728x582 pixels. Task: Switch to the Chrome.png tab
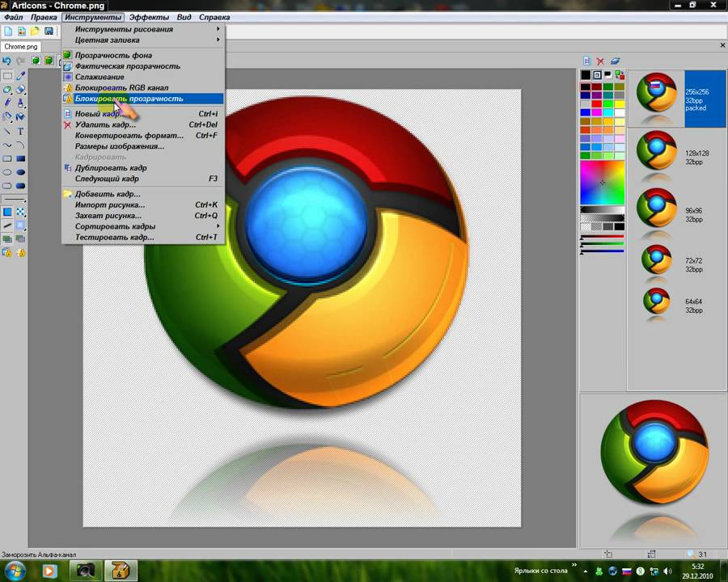pyautogui.click(x=21, y=46)
